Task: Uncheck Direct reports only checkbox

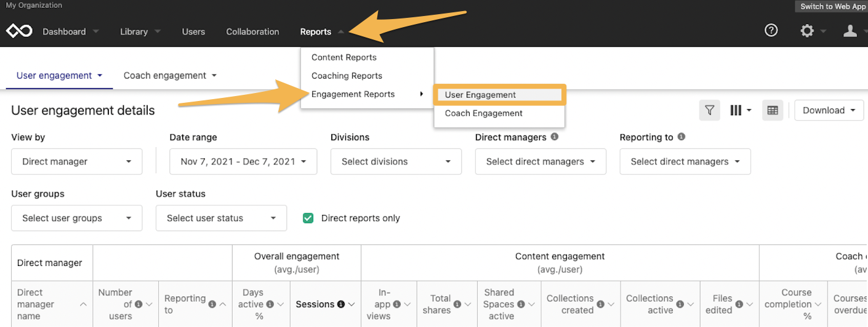Action: pos(308,218)
